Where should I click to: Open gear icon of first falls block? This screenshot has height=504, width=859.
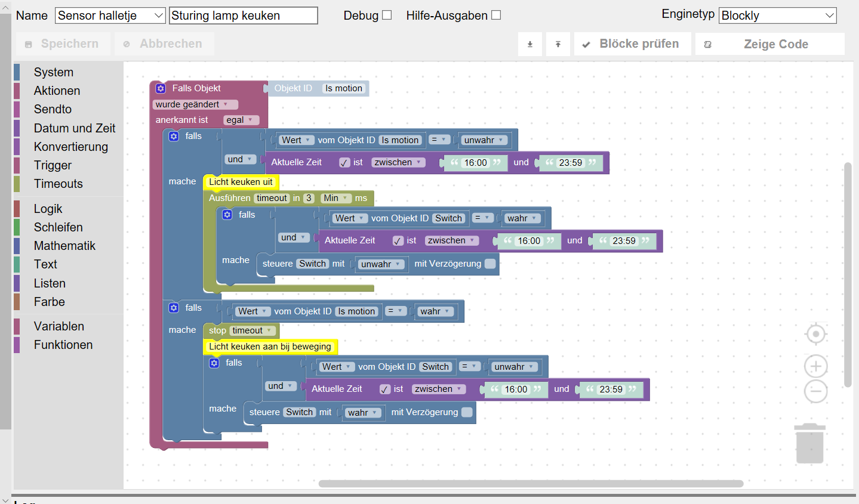point(174,136)
